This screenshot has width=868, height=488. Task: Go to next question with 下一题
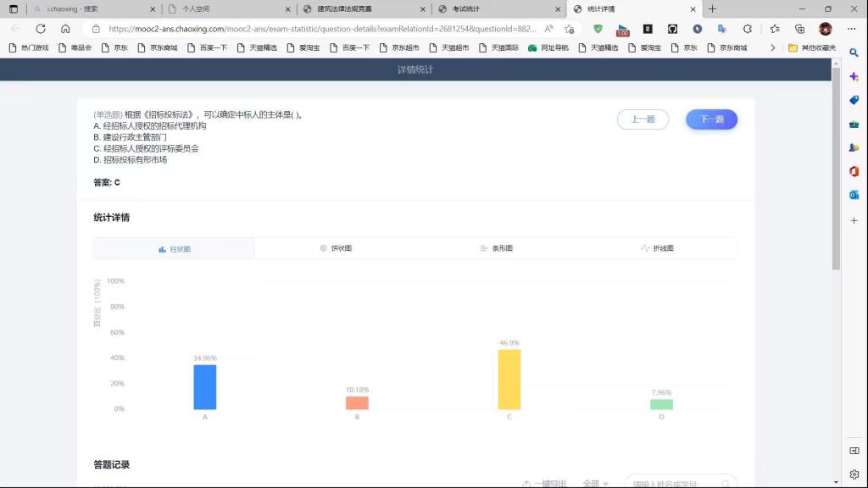[711, 119]
